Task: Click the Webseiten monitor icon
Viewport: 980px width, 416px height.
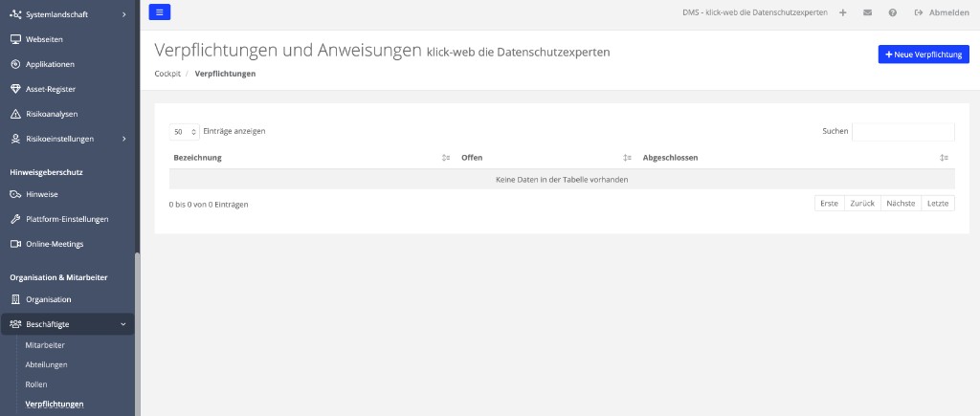Action: coord(15,39)
